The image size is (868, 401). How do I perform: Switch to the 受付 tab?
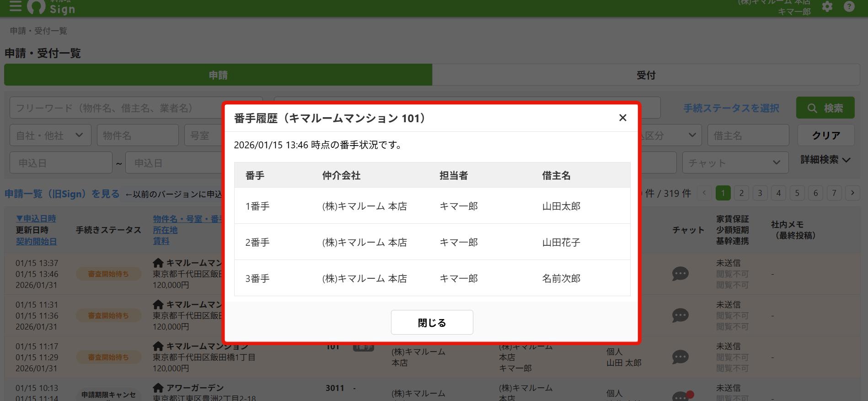[646, 75]
